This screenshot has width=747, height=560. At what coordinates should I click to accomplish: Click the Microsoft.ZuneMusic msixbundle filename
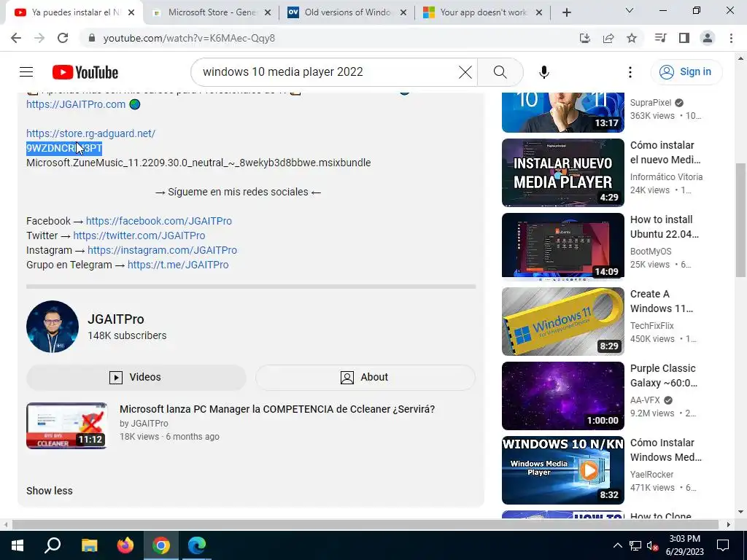click(198, 163)
